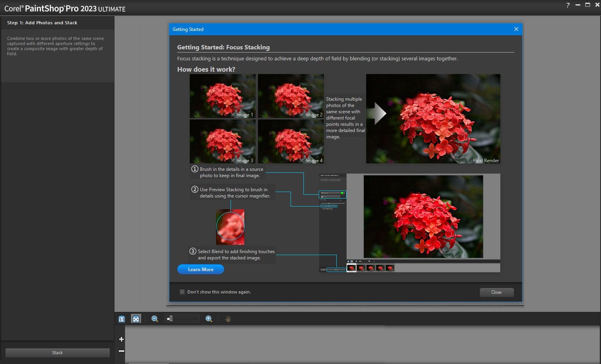Click the cursor magnifier preview image
The width and height of the screenshot is (601, 364).
(x=230, y=226)
